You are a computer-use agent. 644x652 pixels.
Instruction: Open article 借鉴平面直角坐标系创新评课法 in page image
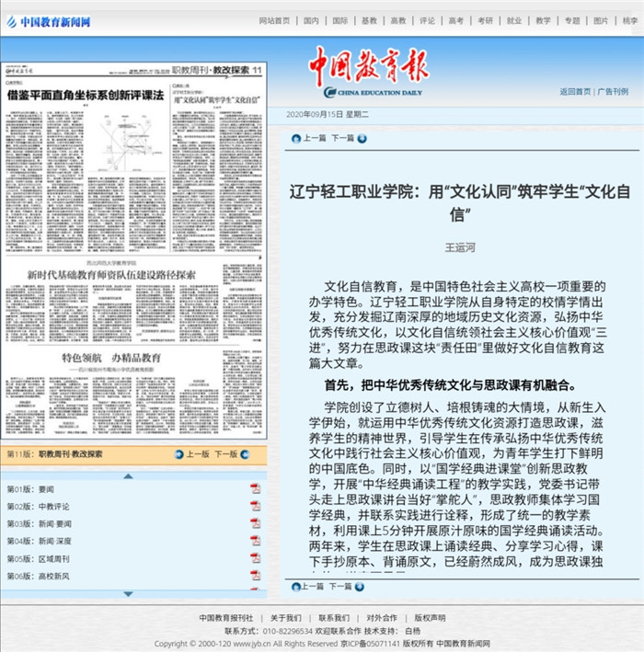86,96
